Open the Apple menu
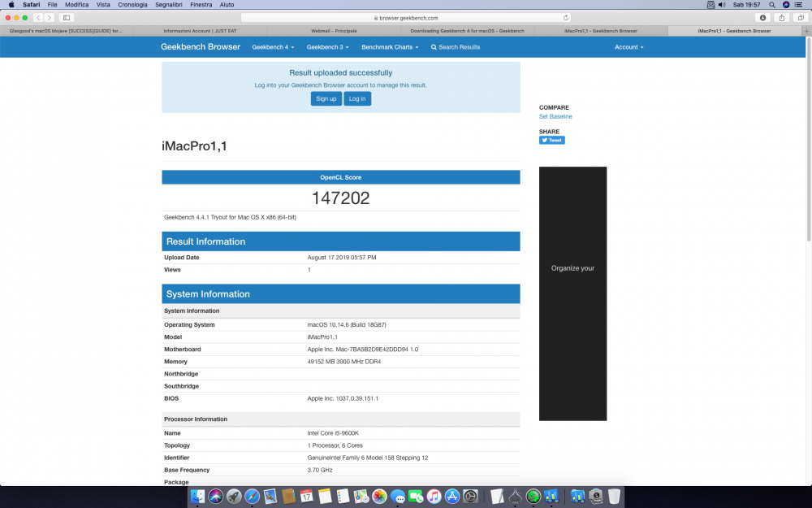812x508 pixels. coord(11,5)
